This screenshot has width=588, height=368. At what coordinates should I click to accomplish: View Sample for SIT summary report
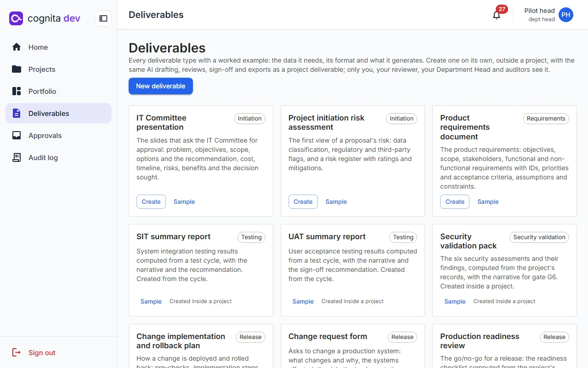click(151, 301)
